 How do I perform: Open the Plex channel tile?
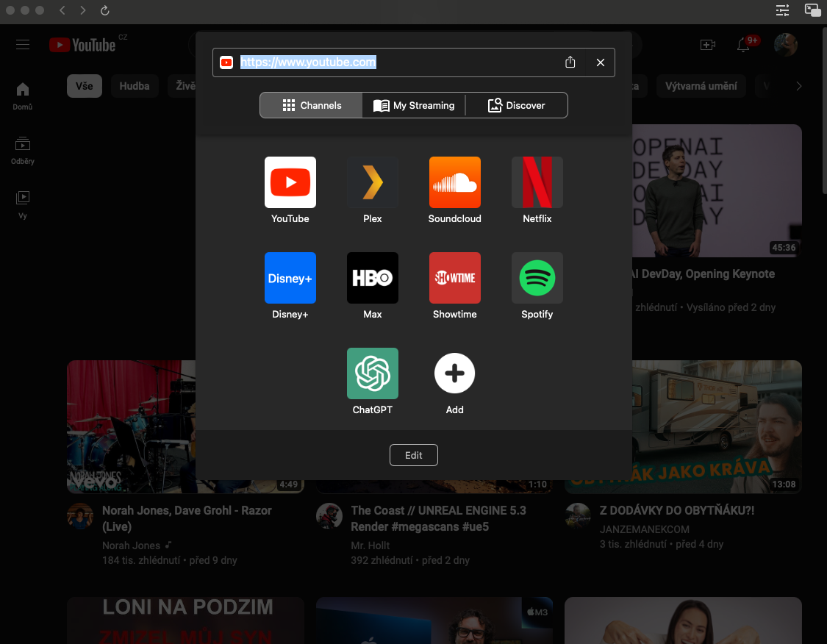point(373,182)
